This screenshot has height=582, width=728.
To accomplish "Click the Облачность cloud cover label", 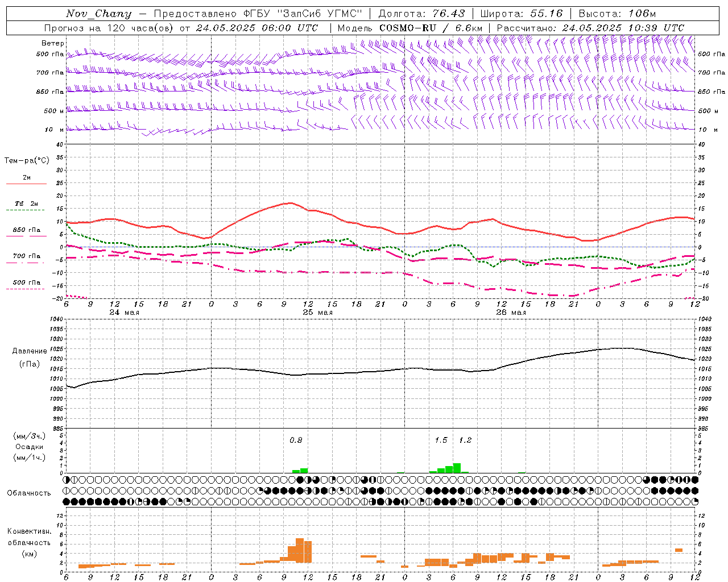I will tap(29, 493).
